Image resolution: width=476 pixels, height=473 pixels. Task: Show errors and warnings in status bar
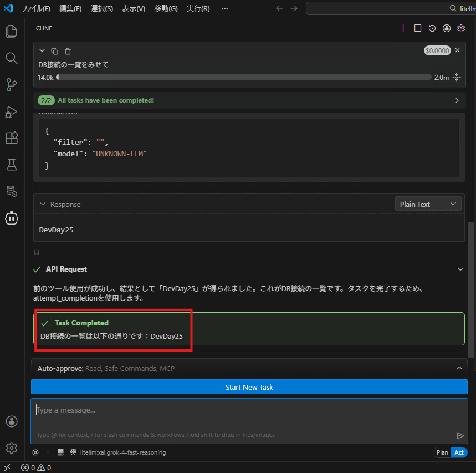pyautogui.click(x=36, y=467)
